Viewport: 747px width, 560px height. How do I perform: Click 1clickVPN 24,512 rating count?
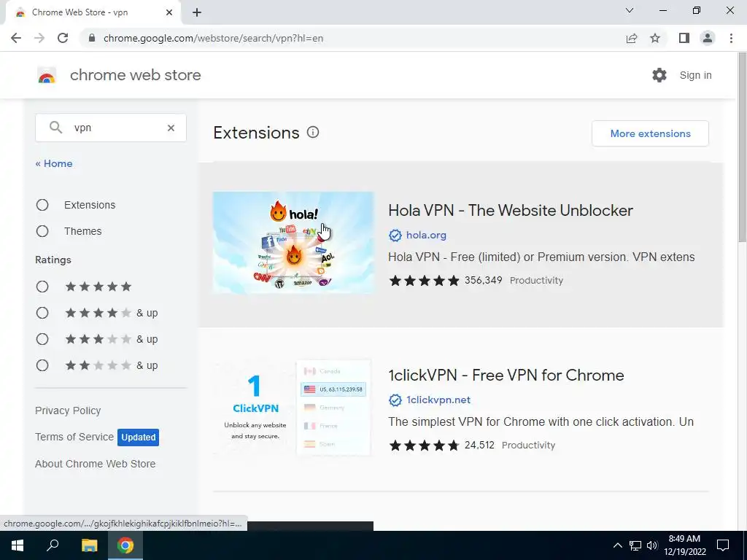(479, 445)
